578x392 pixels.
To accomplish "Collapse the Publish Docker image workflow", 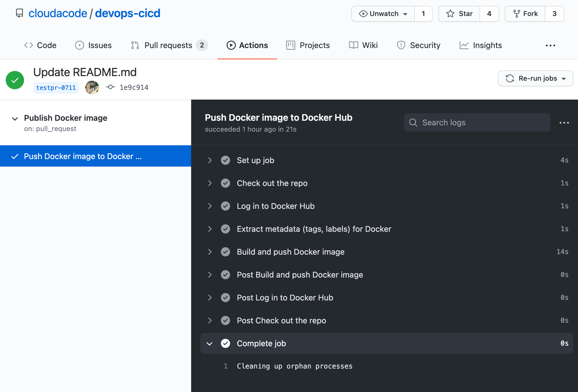I will tap(15, 119).
